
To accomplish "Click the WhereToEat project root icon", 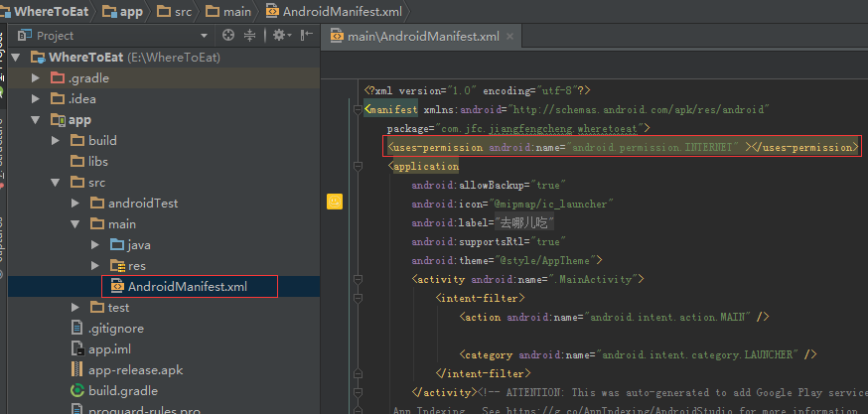I will (x=37, y=57).
